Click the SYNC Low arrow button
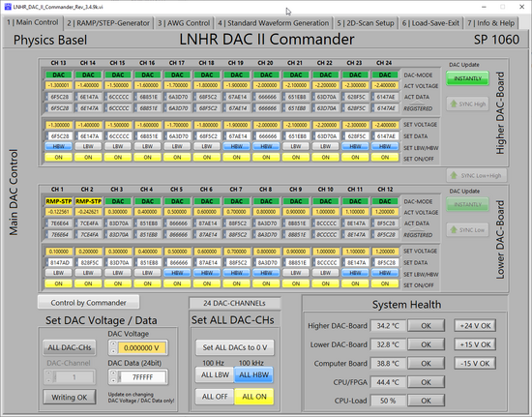Screen dimensions: 532x417 (x=467, y=229)
